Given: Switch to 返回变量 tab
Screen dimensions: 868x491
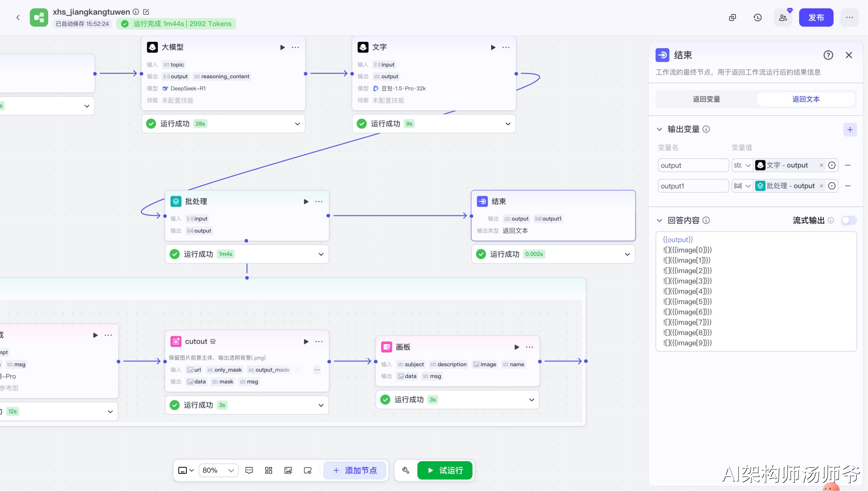Looking at the screenshot, I should click(x=706, y=99).
